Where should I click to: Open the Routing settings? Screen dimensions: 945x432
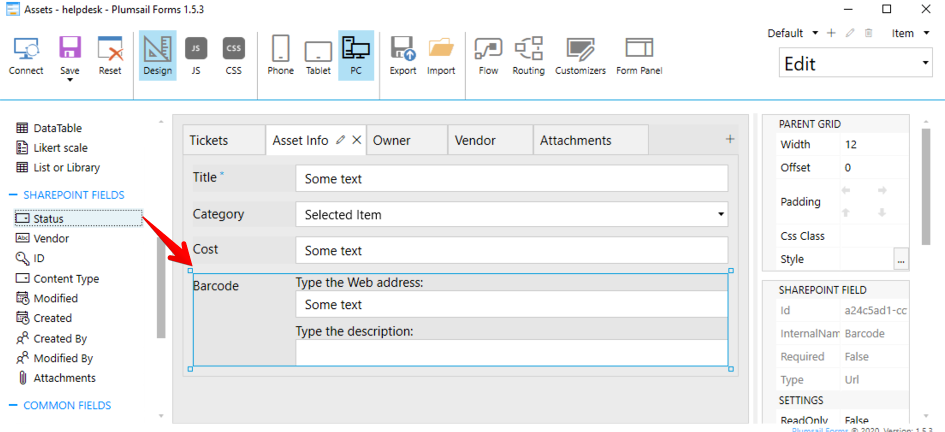tap(529, 55)
